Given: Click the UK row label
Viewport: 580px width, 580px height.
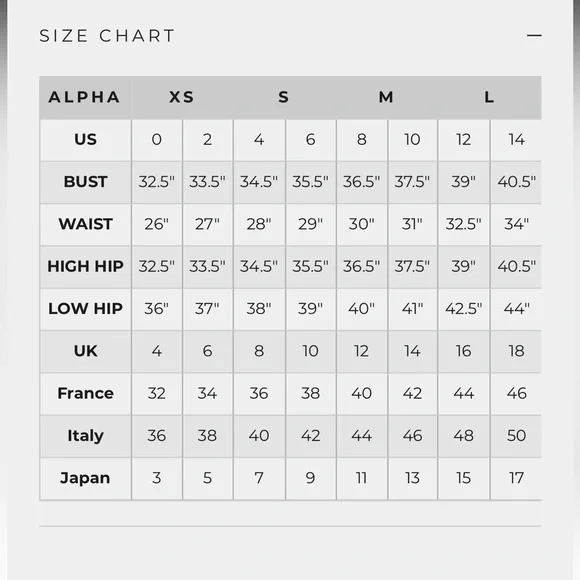Looking at the screenshot, I should pos(85,351).
